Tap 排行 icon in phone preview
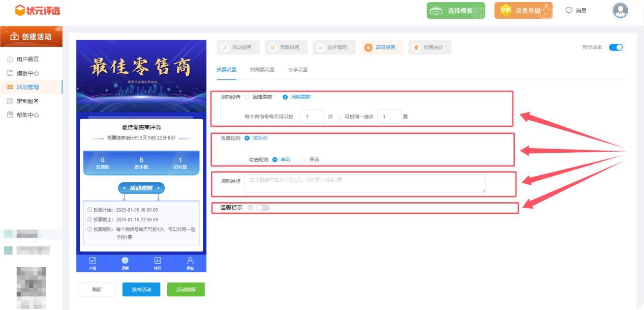The height and width of the screenshot is (310, 644). (158, 260)
